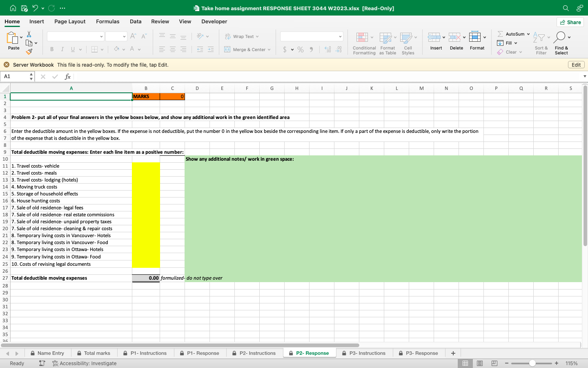The width and height of the screenshot is (588, 368).
Task: Toggle underline formatting
Action: [x=72, y=49]
